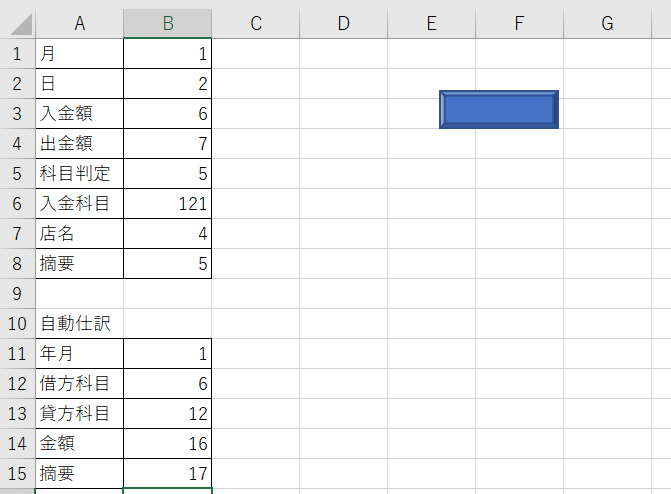671x494 pixels.
Task: Select the 自動仕訳 heading cell
Action: [79, 324]
